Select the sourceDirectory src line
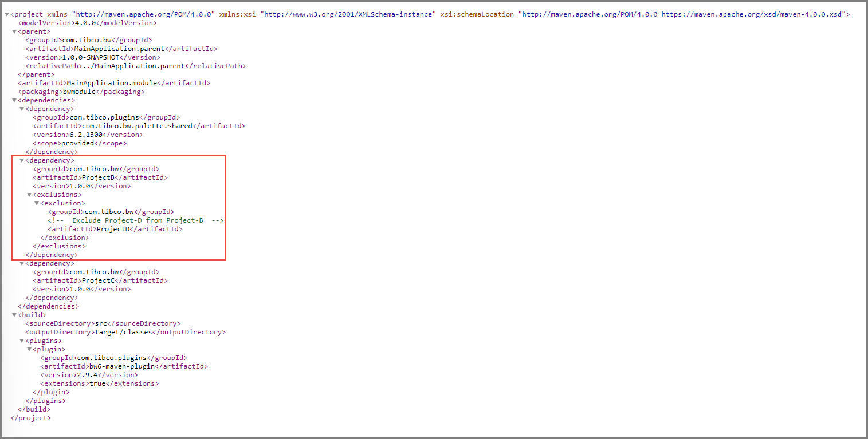This screenshot has width=868, height=439. pos(103,323)
